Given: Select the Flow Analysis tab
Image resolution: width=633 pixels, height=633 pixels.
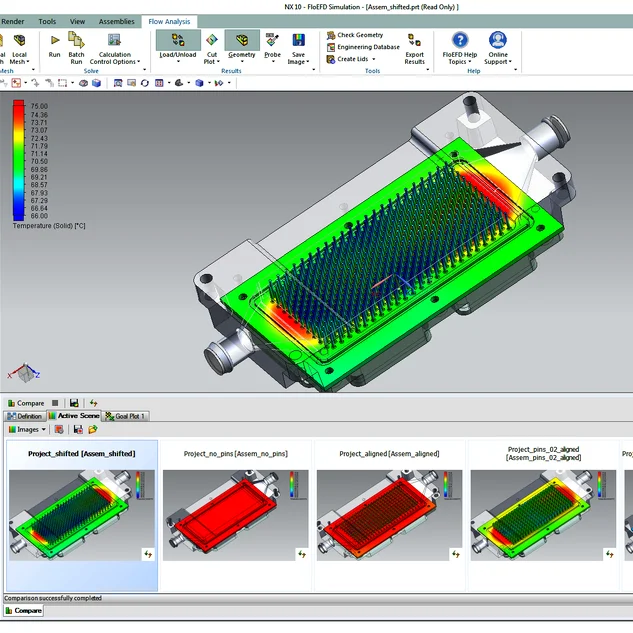Looking at the screenshot, I should [x=169, y=22].
